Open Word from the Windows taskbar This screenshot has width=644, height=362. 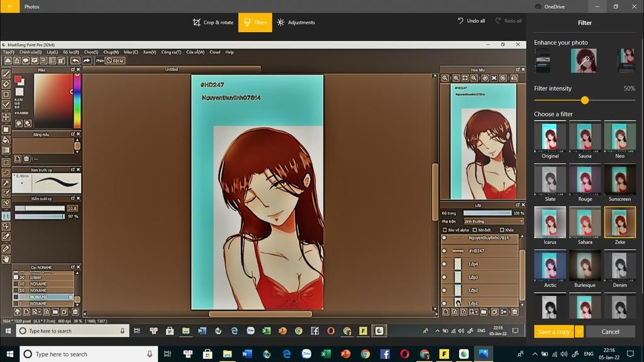tap(247, 354)
